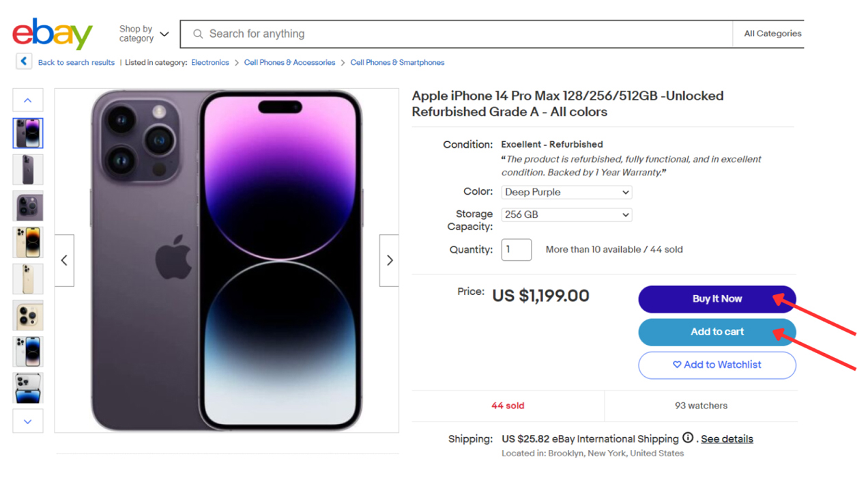Open the Storage Capacity dropdown
This screenshot has width=868, height=478.
566,214
